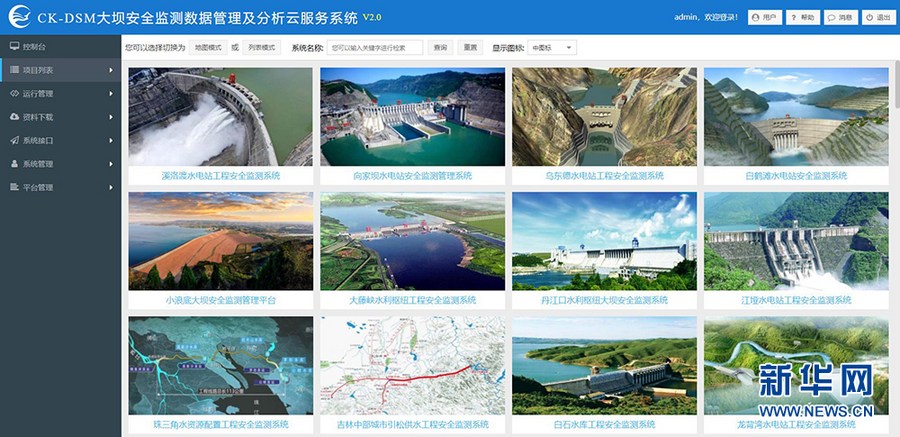900x437 pixels.
Task: Click the 重置 (reset) button
Action: 469,47
